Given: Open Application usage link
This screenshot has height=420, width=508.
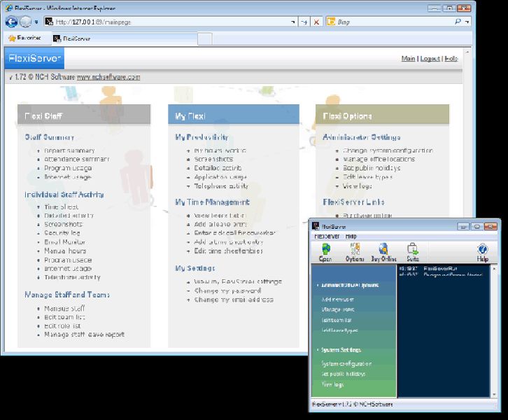Looking at the screenshot, I should click(x=220, y=177).
